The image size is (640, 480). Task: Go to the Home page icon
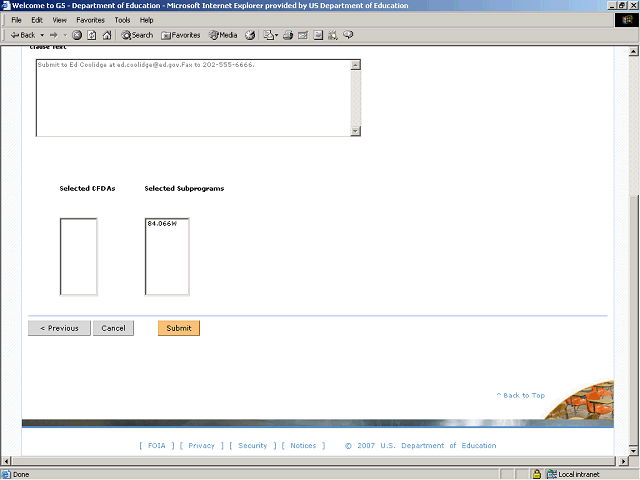[107, 35]
